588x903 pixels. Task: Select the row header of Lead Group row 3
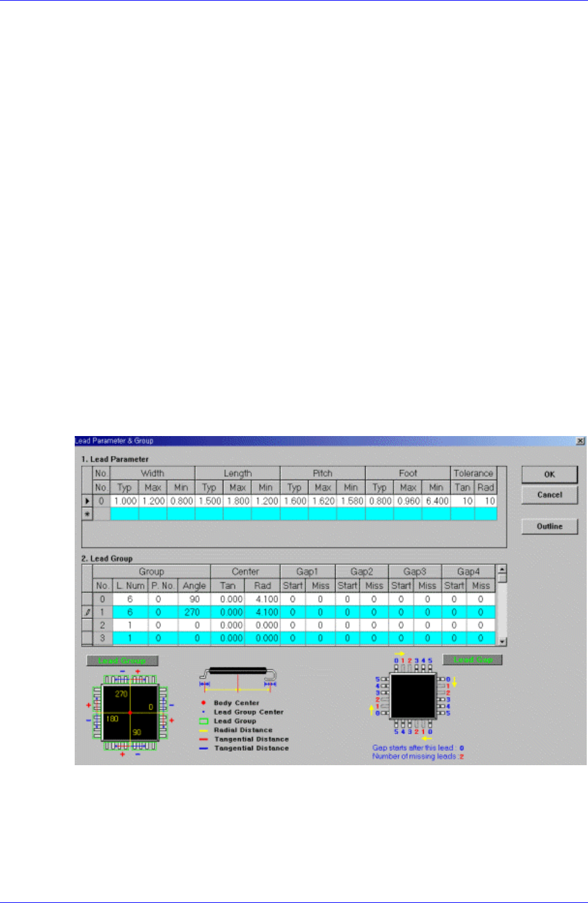coord(88,638)
